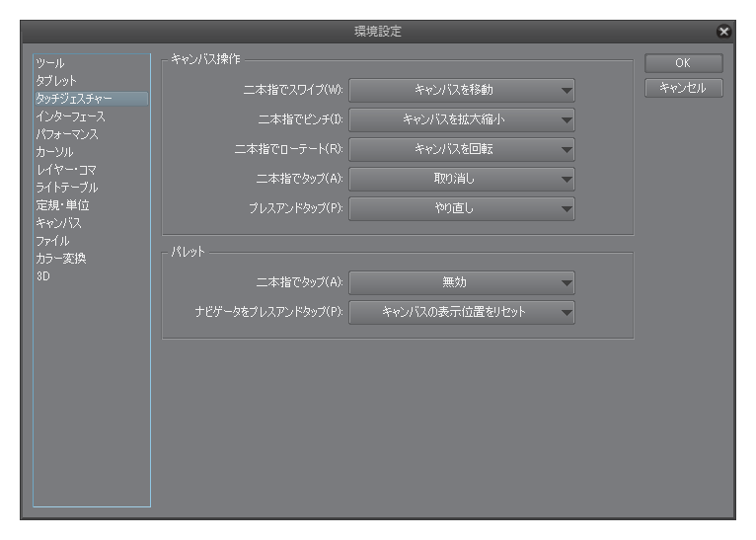Select カラー変換 in the sidebar
Screen dimensions: 756x540
pos(61,259)
